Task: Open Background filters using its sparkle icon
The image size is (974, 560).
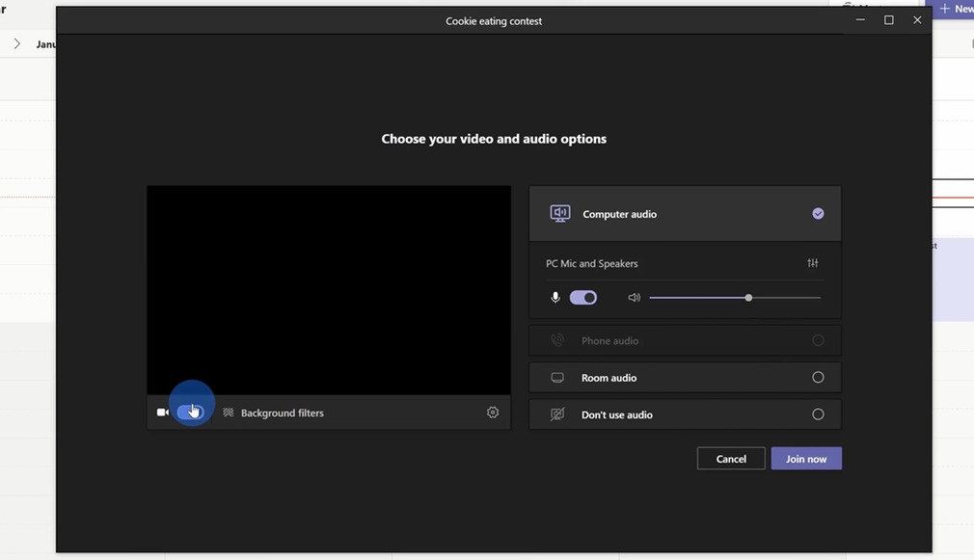Action: tap(229, 412)
